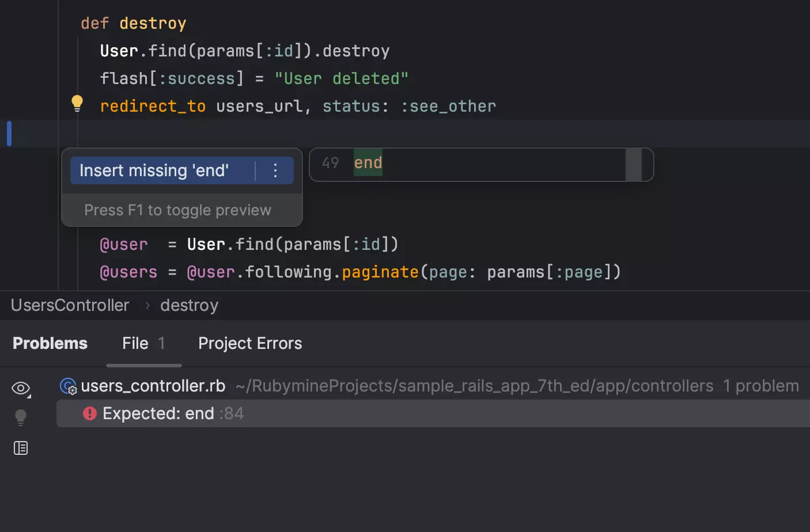Click the UsersController breadcrumb
Viewport: 810px width, 532px height.
click(x=69, y=305)
